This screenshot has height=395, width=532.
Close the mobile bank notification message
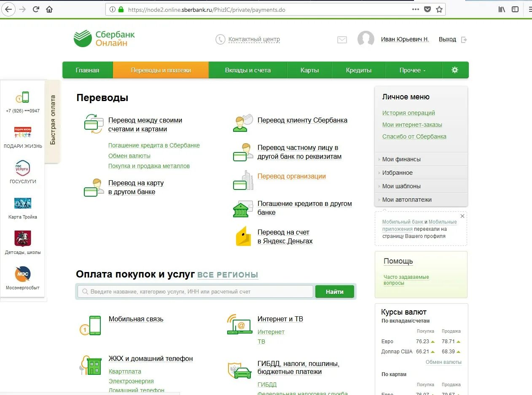(462, 216)
